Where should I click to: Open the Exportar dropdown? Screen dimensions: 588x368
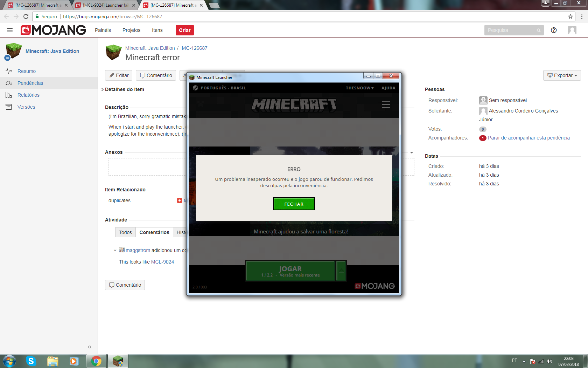point(562,75)
